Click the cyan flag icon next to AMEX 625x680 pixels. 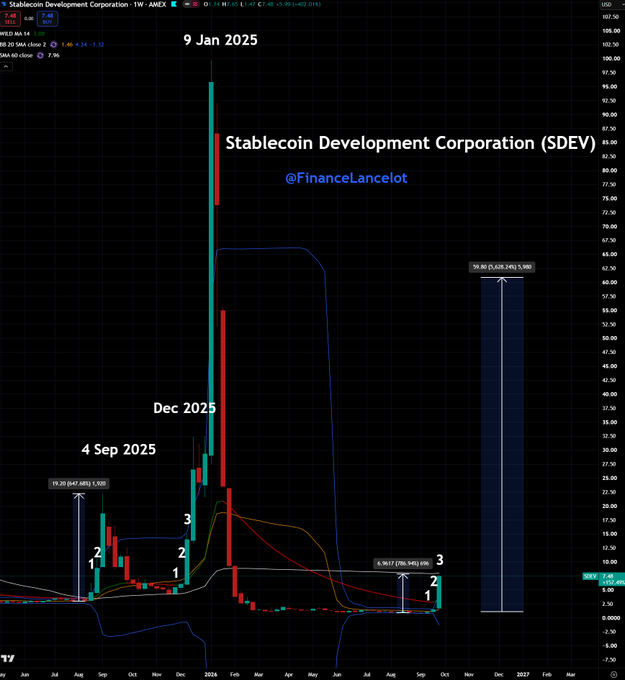coord(174,4)
